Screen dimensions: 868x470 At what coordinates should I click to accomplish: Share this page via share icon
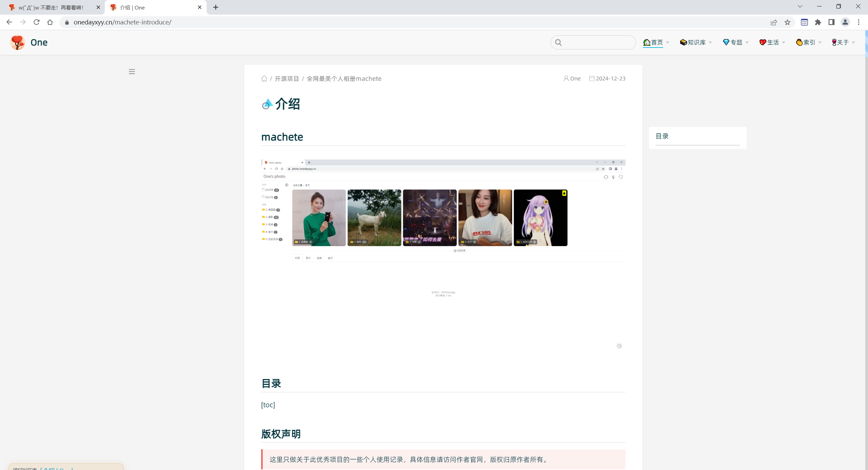(x=774, y=22)
